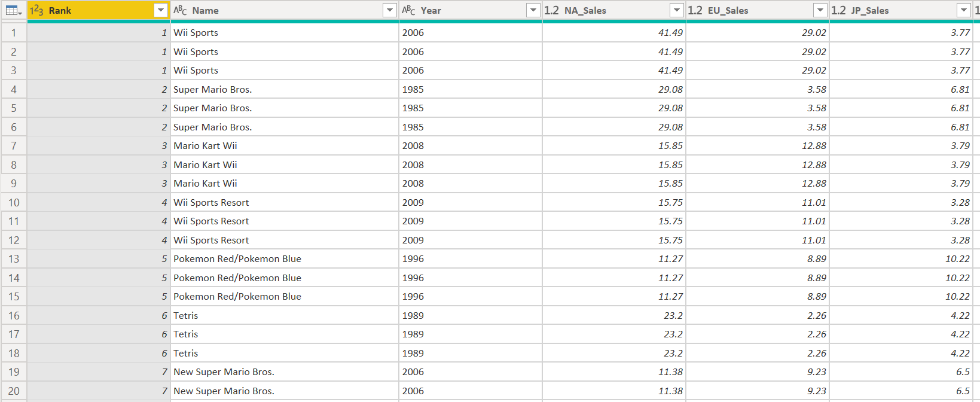The width and height of the screenshot is (980, 402).
Task: Expand the Name column filter arrow
Action: pyautogui.click(x=390, y=11)
